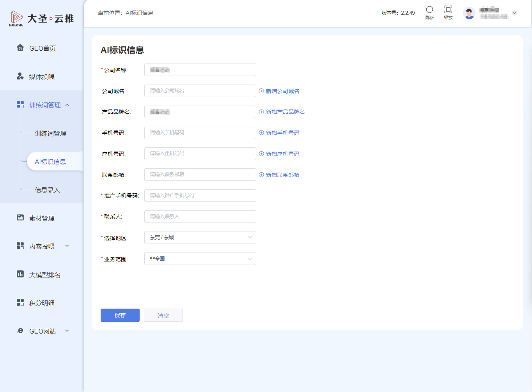
Task: Open the 业务范围 dropdown
Action: point(200,259)
